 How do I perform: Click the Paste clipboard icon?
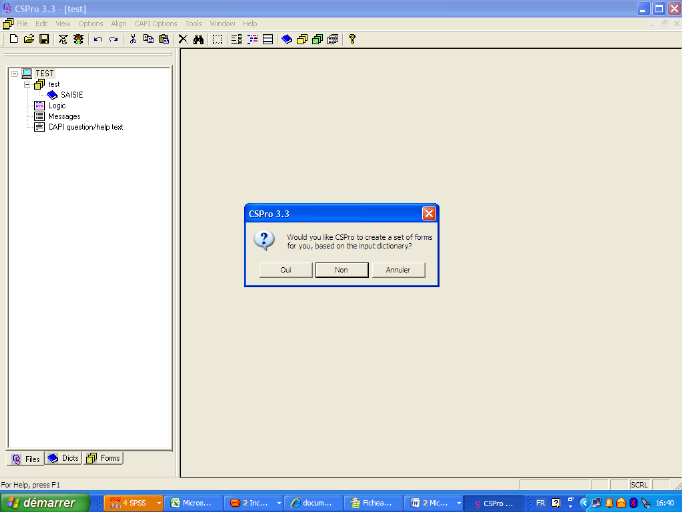click(164, 39)
